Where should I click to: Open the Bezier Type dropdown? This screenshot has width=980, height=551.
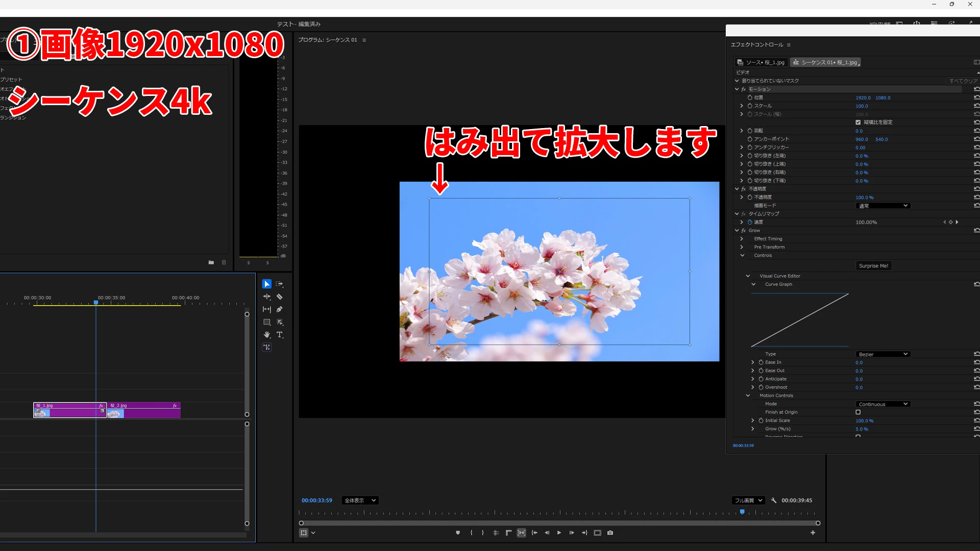tap(883, 354)
